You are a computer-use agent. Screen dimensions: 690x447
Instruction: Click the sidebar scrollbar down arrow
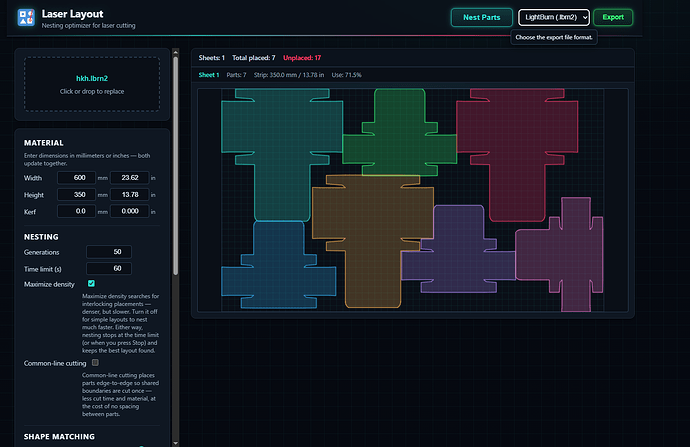(x=176, y=443)
